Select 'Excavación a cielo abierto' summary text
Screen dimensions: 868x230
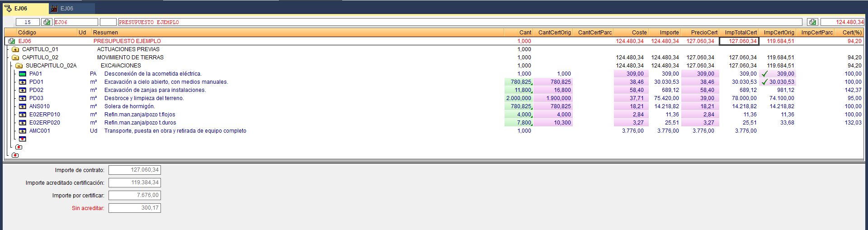point(166,82)
